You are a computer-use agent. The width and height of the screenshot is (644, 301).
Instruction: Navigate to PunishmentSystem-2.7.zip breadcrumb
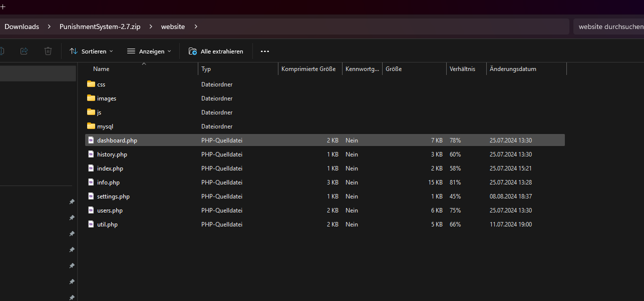(100, 26)
